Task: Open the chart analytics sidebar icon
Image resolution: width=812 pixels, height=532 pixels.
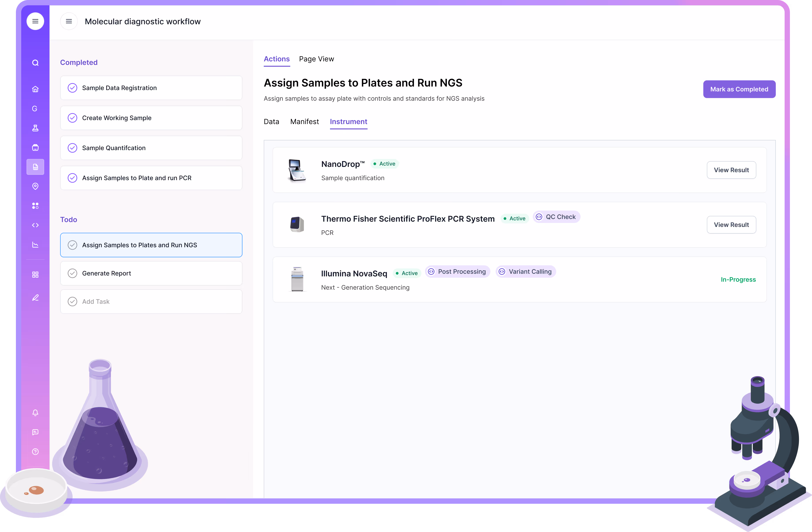Action: pos(35,245)
